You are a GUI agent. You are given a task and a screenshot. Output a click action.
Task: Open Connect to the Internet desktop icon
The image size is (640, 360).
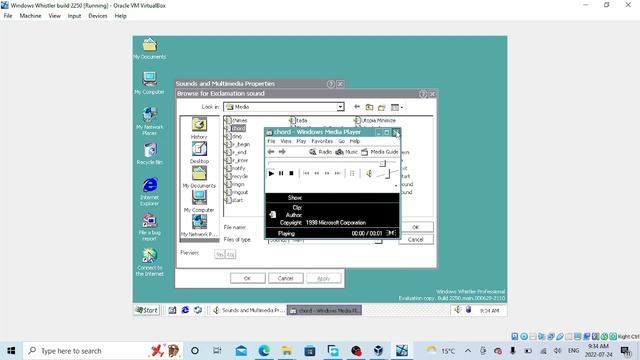click(149, 262)
